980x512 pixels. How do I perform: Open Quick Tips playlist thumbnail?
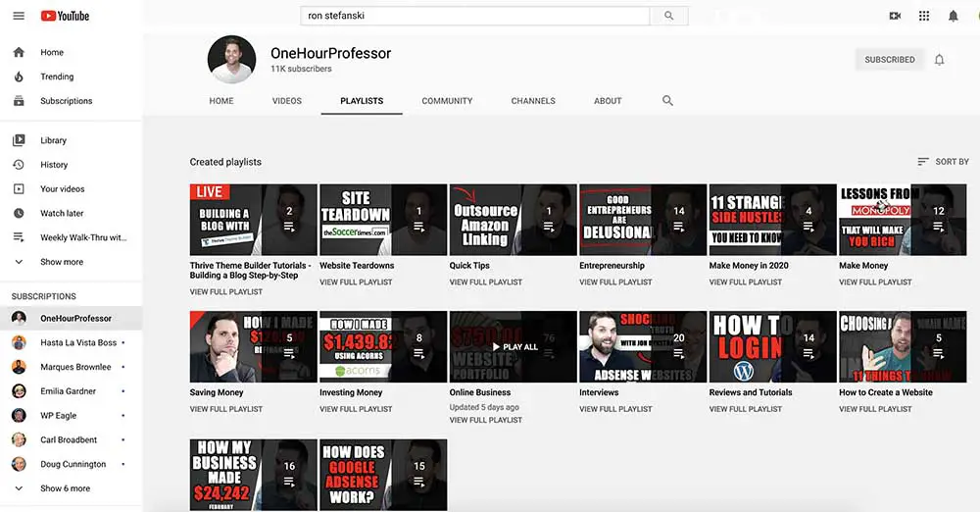pyautogui.click(x=514, y=220)
